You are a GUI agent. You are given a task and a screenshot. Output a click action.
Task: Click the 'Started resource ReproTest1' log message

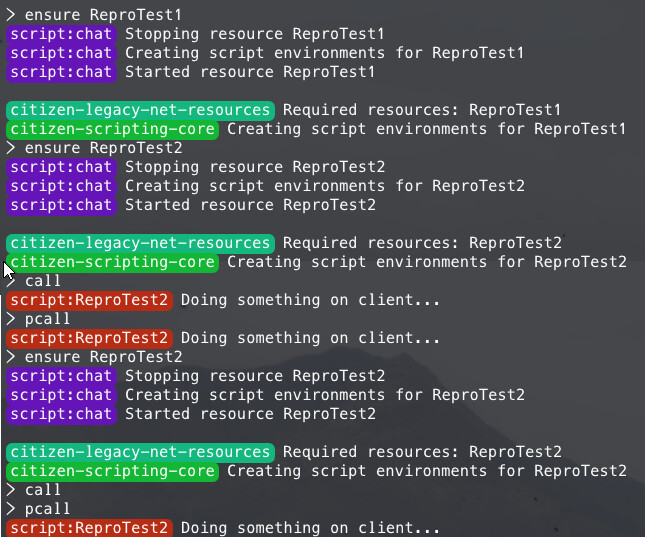250,72
